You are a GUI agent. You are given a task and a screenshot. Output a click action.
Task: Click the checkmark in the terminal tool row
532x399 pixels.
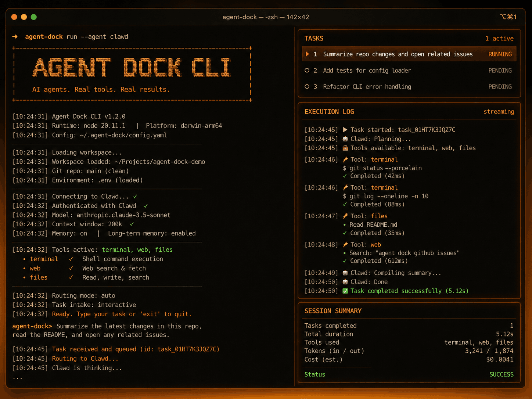(x=71, y=259)
